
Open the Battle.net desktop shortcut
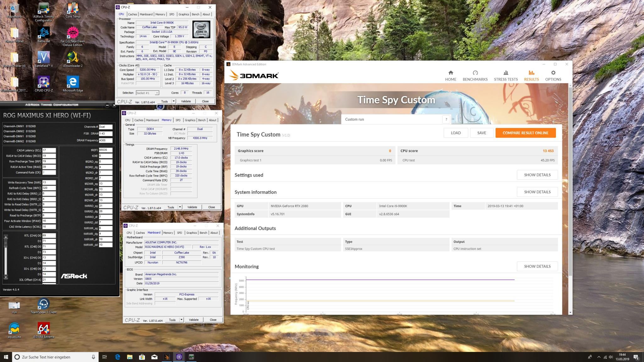coord(43,35)
